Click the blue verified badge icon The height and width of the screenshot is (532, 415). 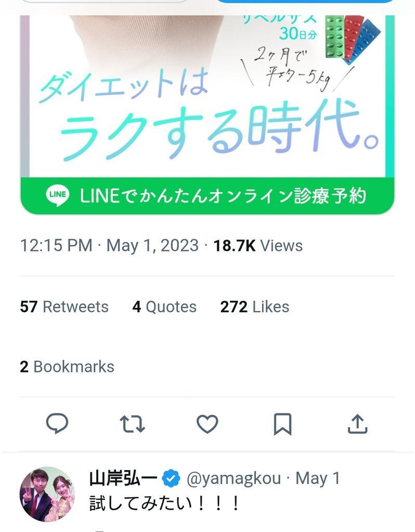[x=171, y=478]
